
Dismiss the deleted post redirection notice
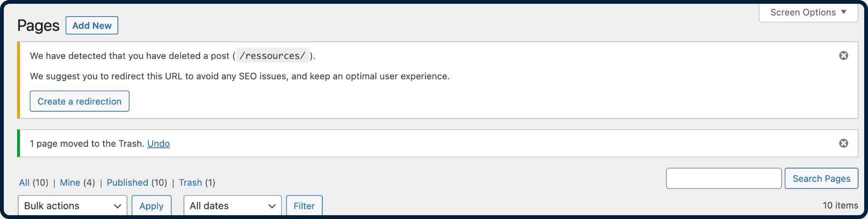pos(843,56)
